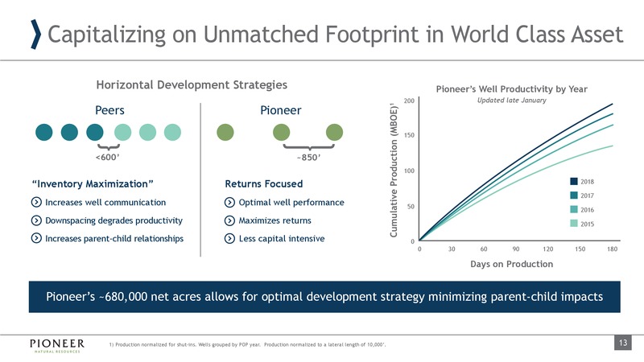Viewport: 644px width, 362px height.
Task: Click the 200 value on the y-axis
Action: pyautogui.click(x=409, y=101)
